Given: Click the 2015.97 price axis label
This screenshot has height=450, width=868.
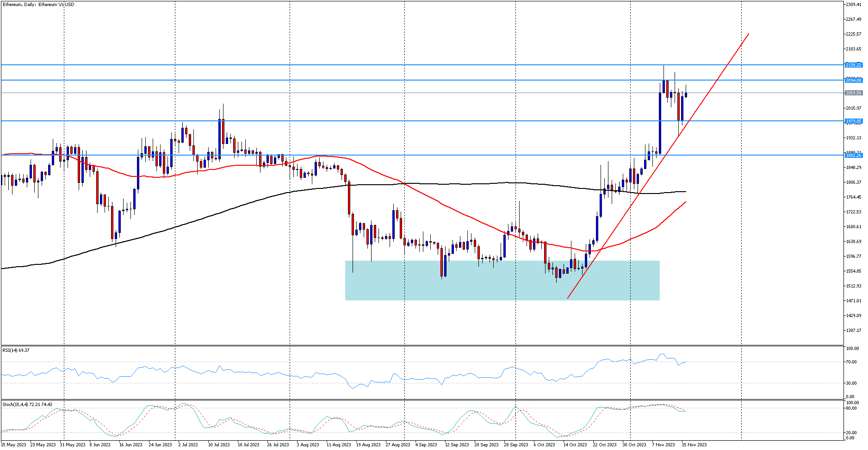Looking at the screenshot, I should [x=854, y=108].
